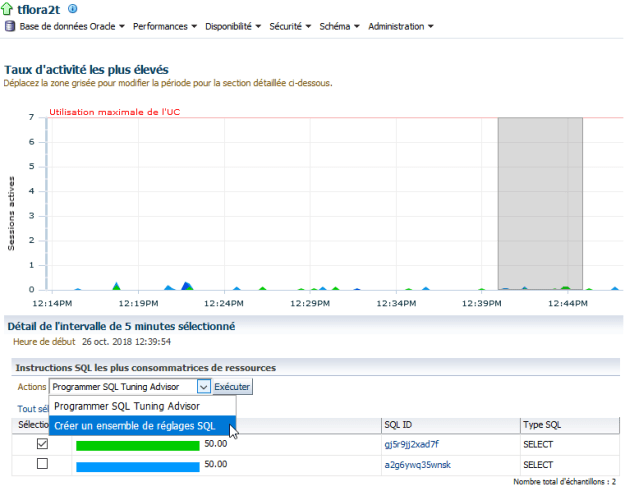Expand the Schéma menu
The image size is (625, 491).
[x=340, y=26]
